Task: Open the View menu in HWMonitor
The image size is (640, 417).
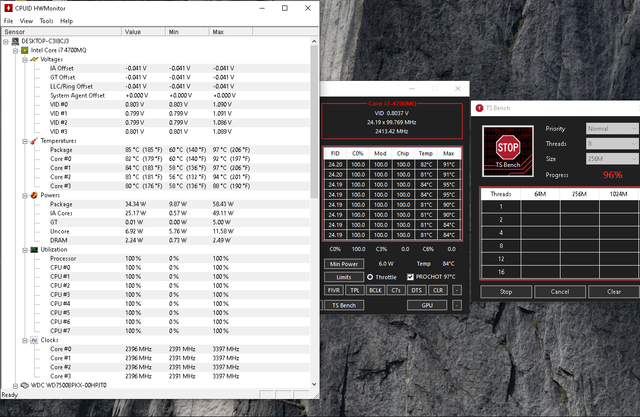Action: [x=26, y=21]
